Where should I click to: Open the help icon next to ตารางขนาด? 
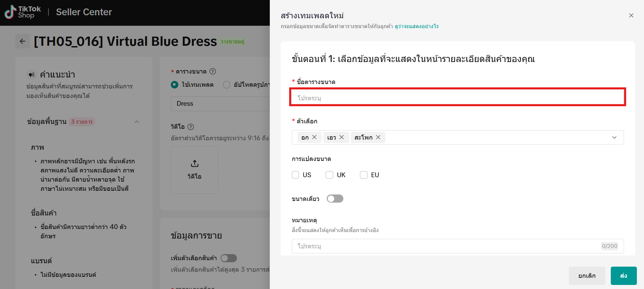click(213, 71)
